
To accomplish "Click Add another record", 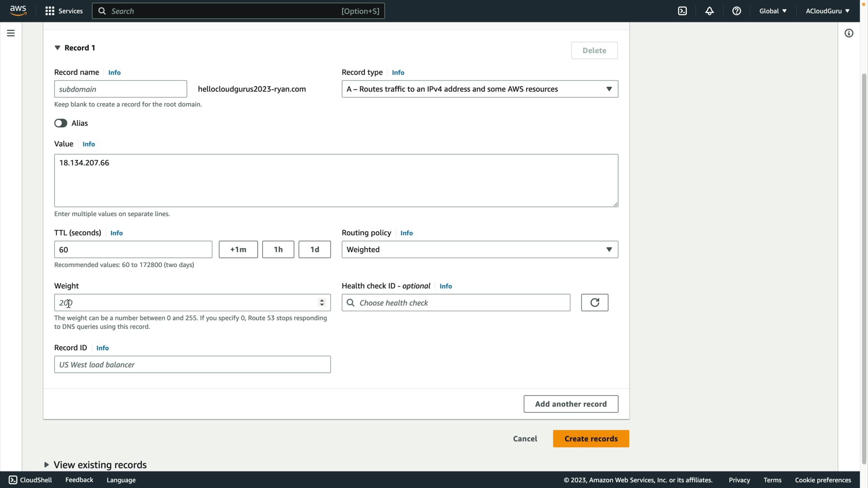I will (571, 404).
